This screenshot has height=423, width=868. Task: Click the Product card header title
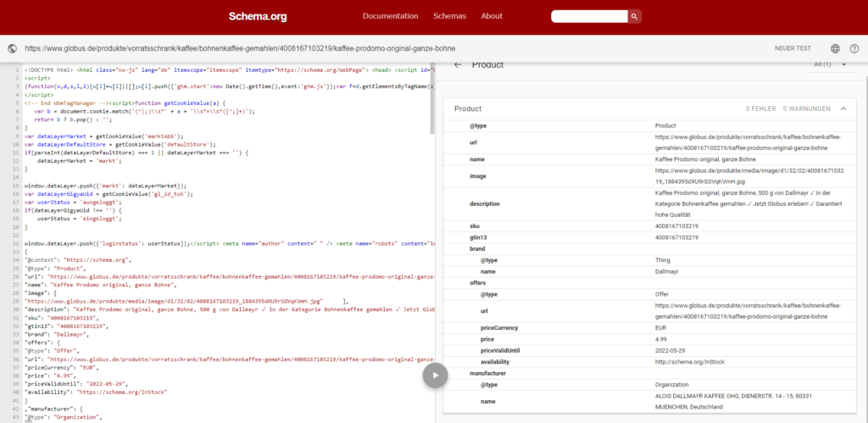468,109
